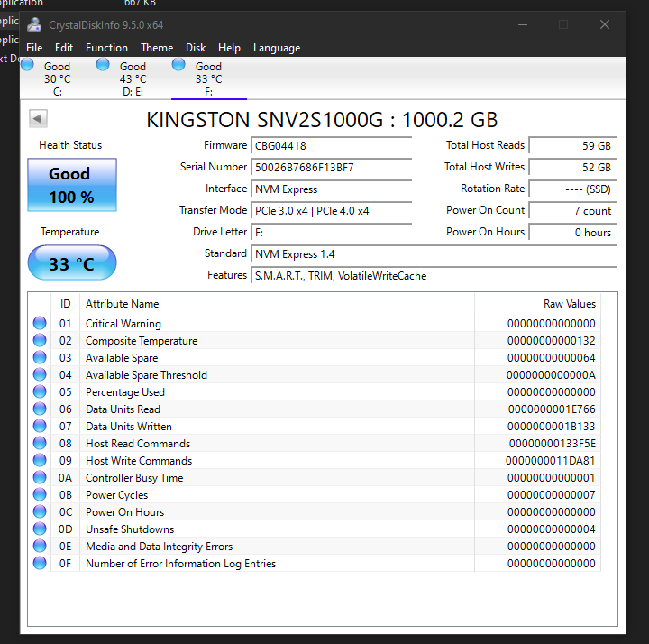This screenshot has width=649, height=644.
Task: Click status circle for Media and Data Integrity Errors
Action: pyautogui.click(x=40, y=546)
